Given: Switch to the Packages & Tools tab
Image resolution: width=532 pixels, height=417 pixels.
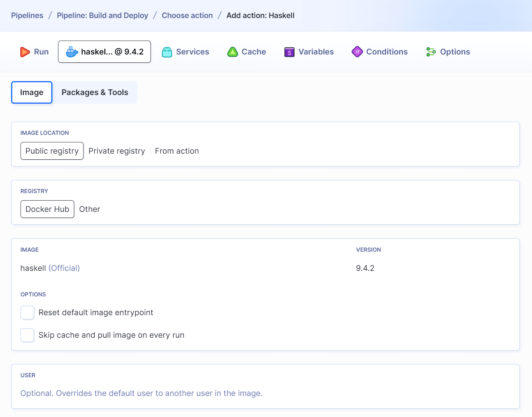Looking at the screenshot, I should coord(94,92).
